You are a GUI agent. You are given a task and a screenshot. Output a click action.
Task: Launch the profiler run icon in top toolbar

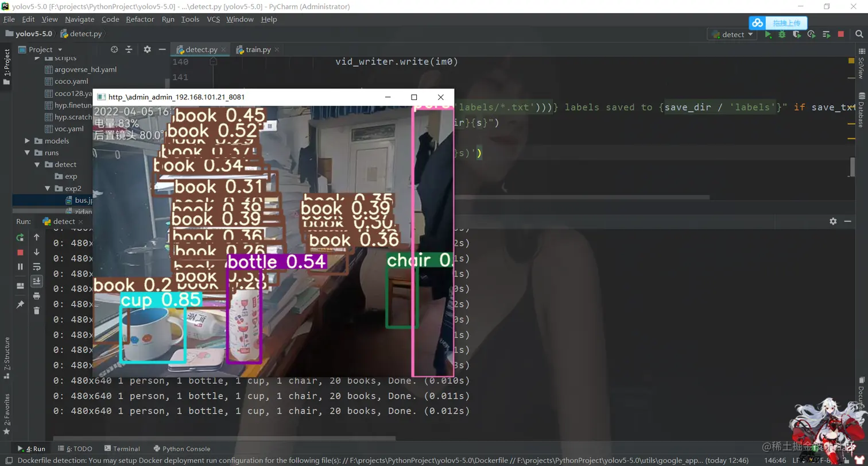pyautogui.click(x=811, y=34)
